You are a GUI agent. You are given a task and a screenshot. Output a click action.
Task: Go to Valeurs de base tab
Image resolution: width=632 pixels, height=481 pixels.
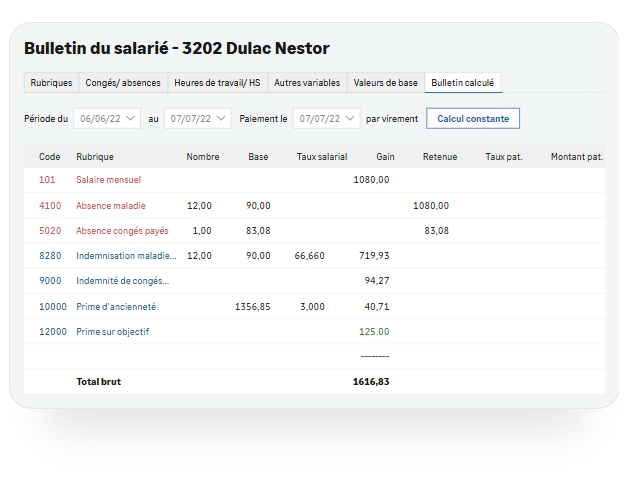[x=386, y=83]
